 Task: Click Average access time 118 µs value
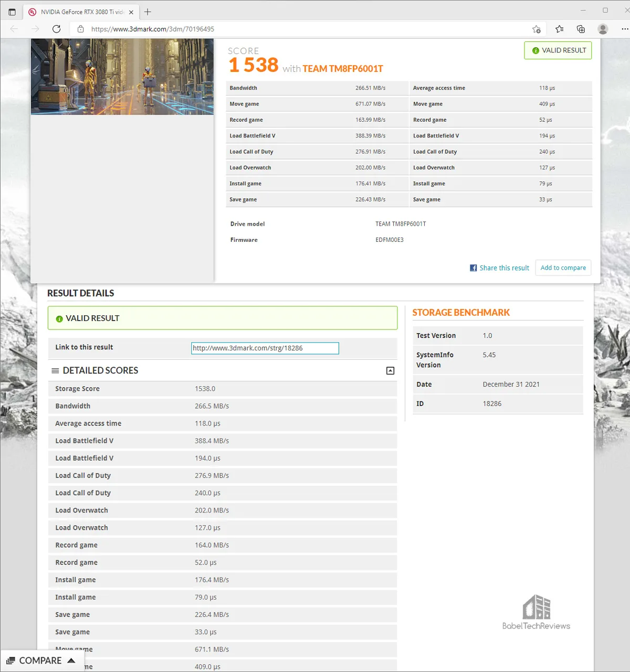[547, 88]
